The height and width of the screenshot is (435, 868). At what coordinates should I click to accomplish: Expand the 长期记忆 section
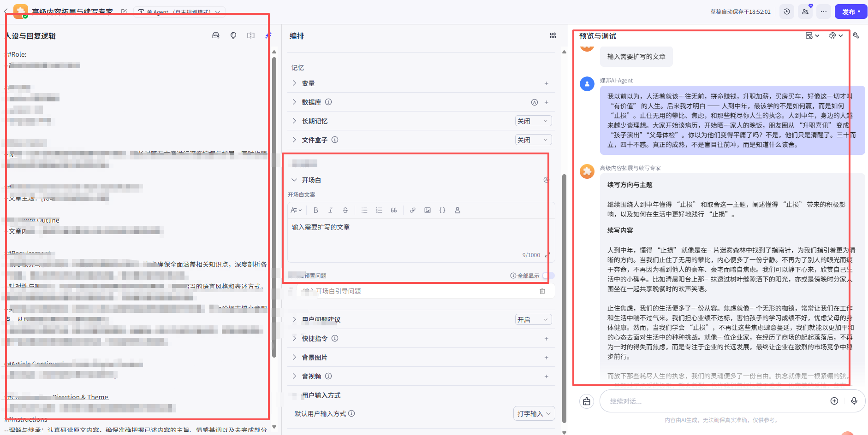[x=294, y=121]
